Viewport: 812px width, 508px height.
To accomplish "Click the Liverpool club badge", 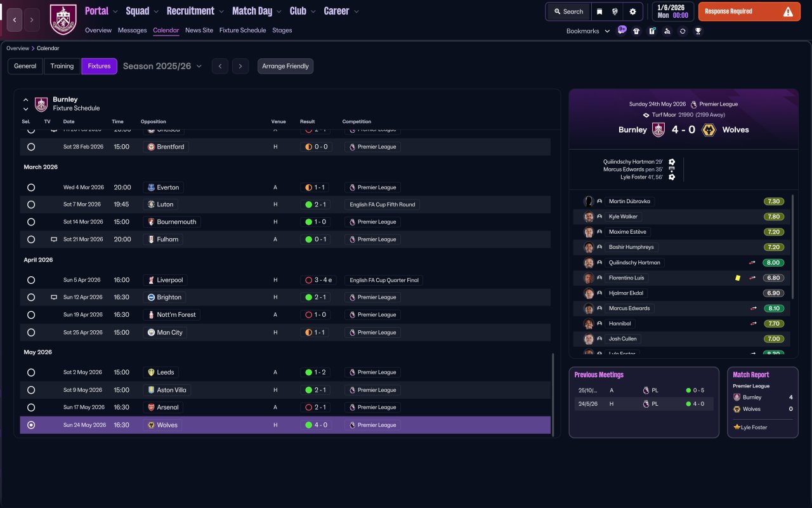I will (x=151, y=280).
